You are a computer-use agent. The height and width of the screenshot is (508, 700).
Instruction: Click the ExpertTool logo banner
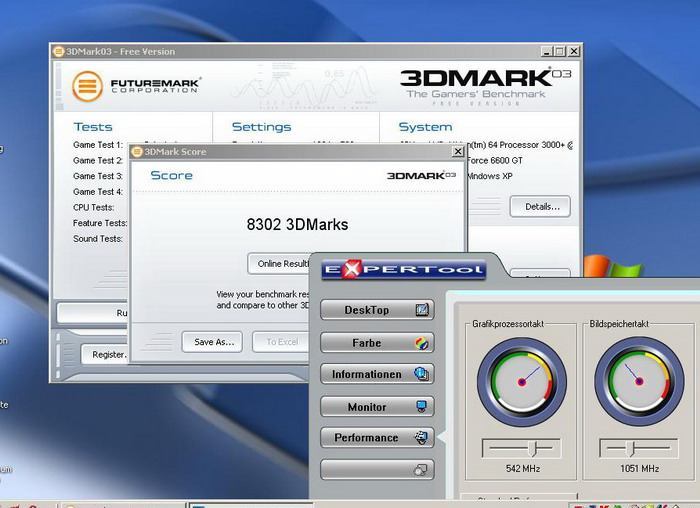tap(404, 269)
